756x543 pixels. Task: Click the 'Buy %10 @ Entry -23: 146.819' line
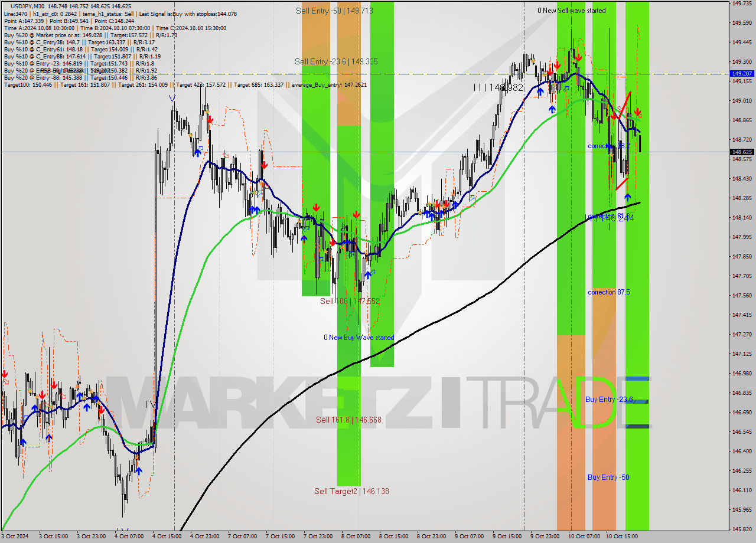pos(79,63)
